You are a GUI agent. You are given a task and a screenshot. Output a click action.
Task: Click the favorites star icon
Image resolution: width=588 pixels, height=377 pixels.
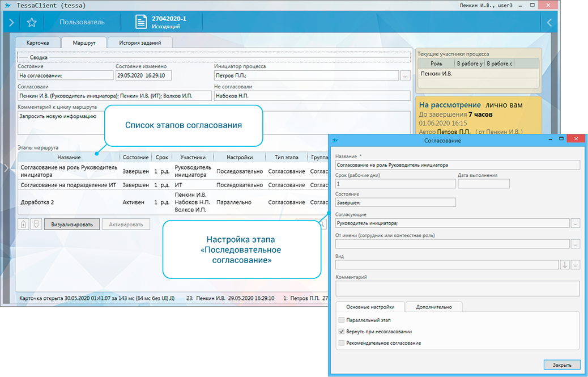point(32,23)
